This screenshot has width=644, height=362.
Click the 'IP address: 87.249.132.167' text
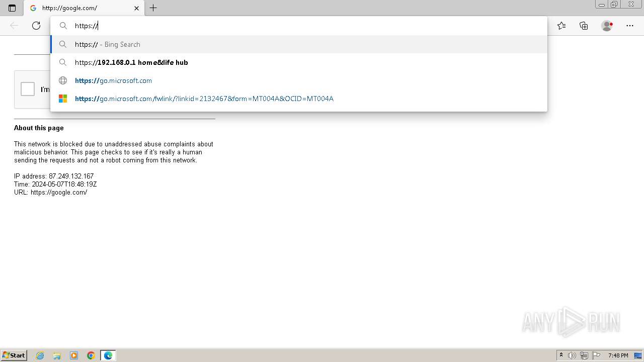click(x=54, y=176)
